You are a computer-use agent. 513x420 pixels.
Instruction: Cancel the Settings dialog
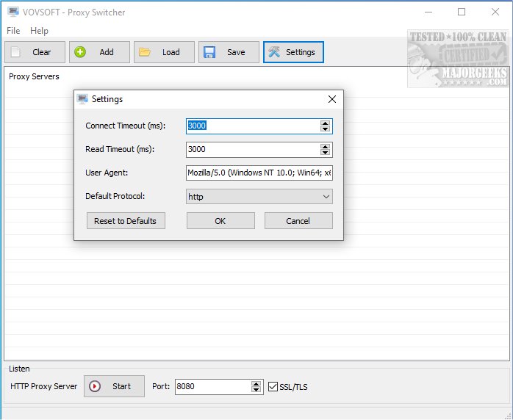click(298, 221)
